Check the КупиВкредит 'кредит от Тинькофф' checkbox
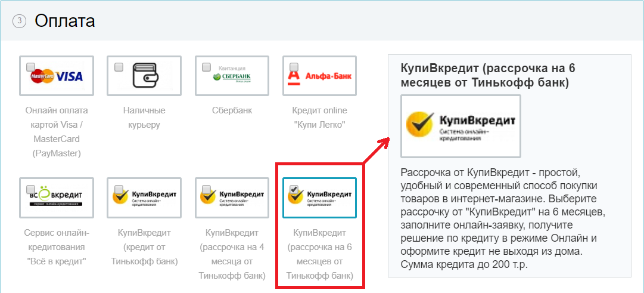Viewport: 644px width, 293px height. click(119, 189)
